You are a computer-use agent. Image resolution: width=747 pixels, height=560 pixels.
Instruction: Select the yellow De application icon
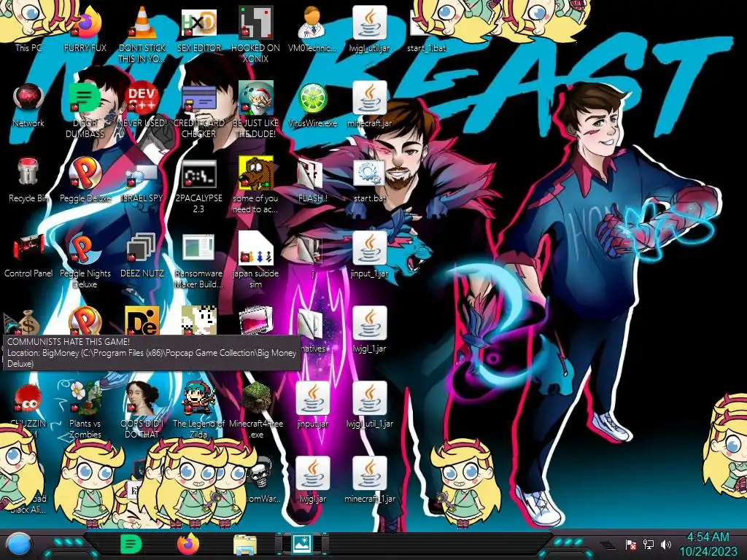[x=142, y=321]
